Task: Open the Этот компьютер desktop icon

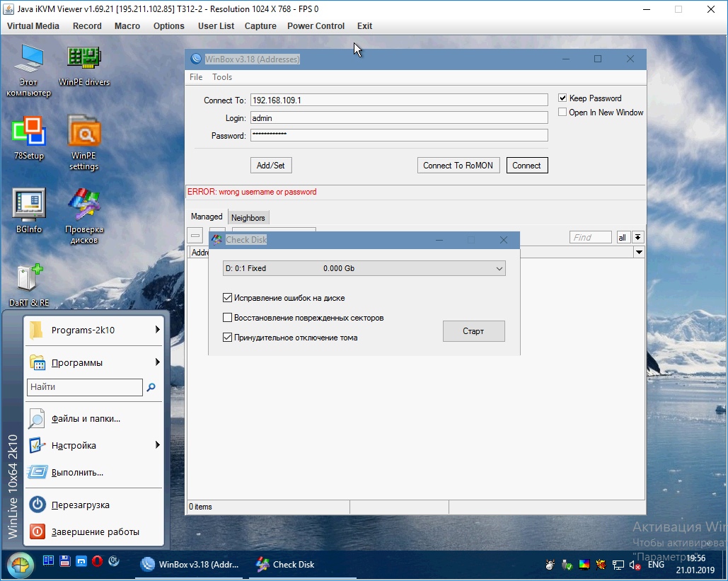Action: [x=29, y=71]
